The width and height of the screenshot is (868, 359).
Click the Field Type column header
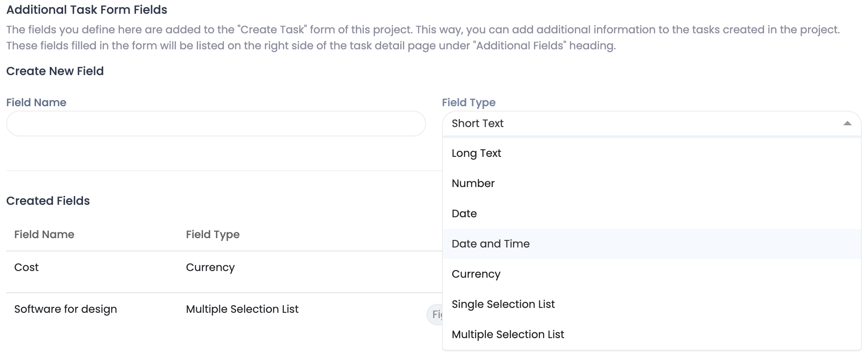[212, 235]
